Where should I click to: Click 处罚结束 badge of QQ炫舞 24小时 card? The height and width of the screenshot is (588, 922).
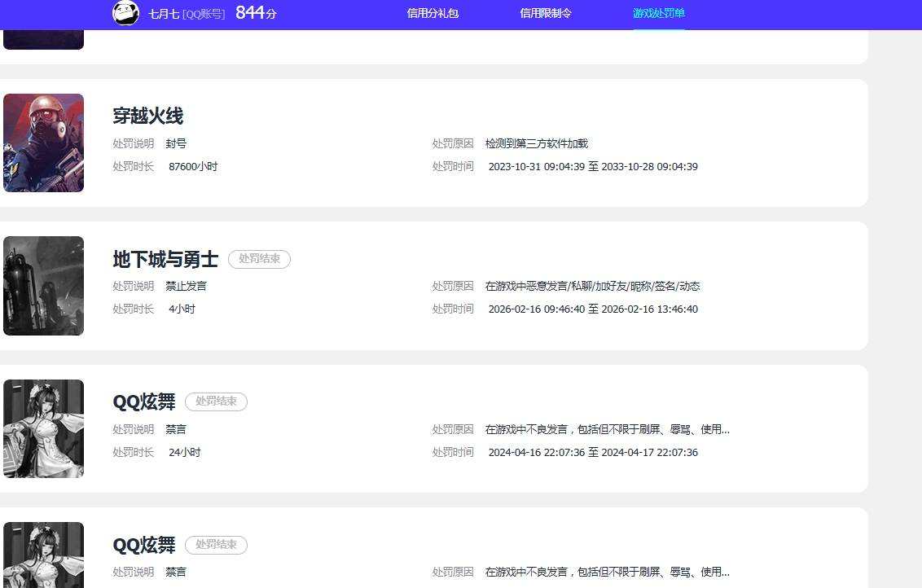[216, 402]
